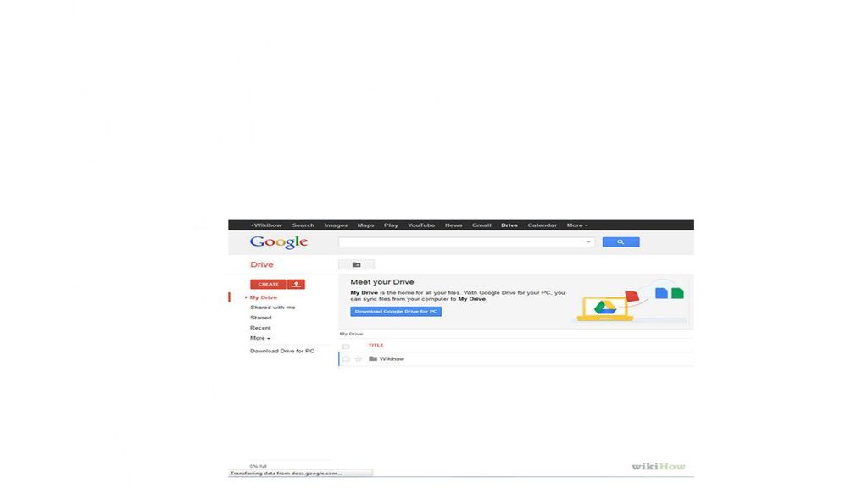Click the Google logo
The width and height of the screenshot is (868, 488).
point(278,242)
